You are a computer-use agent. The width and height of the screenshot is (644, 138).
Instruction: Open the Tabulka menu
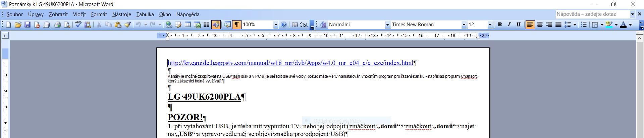(x=145, y=14)
